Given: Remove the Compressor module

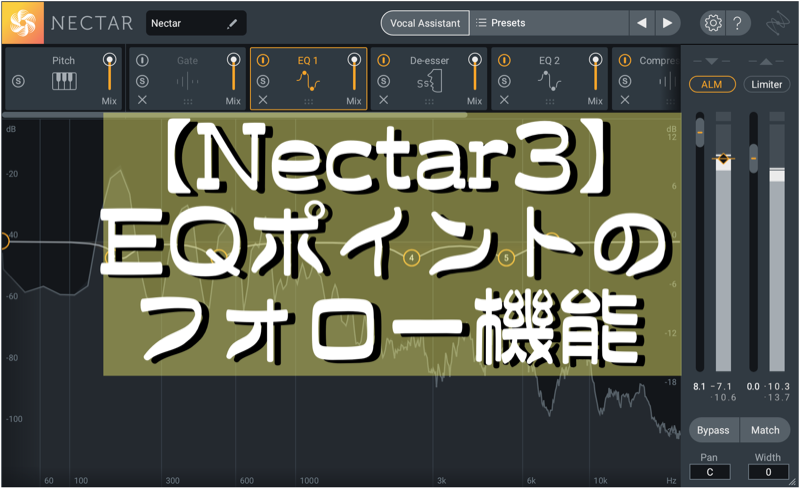Looking at the screenshot, I should tap(625, 100).
